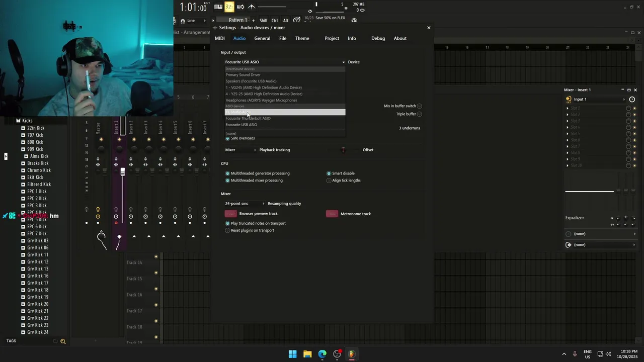Open the About tab
644x362 pixels.
[400, 38]
